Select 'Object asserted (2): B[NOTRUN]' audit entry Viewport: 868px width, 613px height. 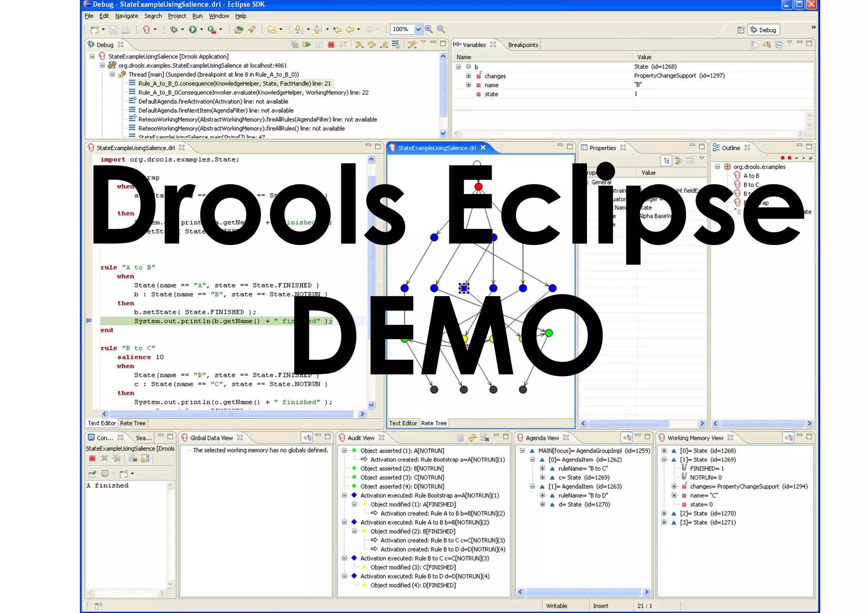(x=402, y=469)
